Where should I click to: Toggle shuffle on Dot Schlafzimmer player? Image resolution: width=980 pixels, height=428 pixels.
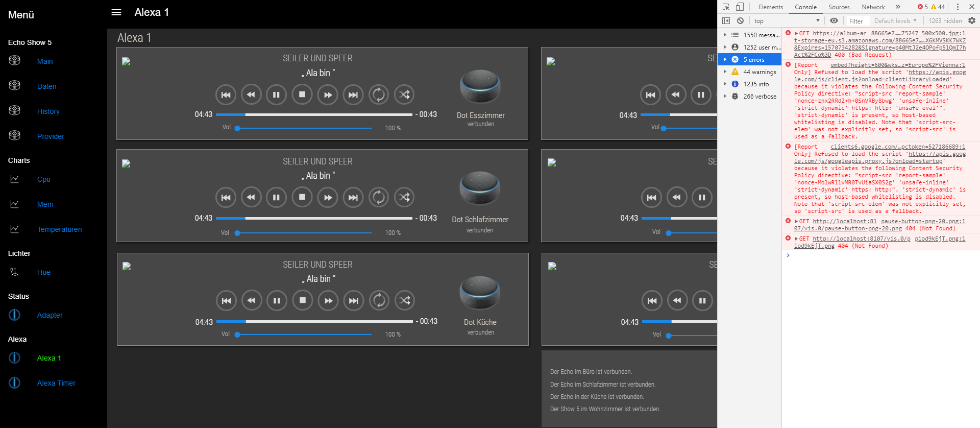click(404, 197)
